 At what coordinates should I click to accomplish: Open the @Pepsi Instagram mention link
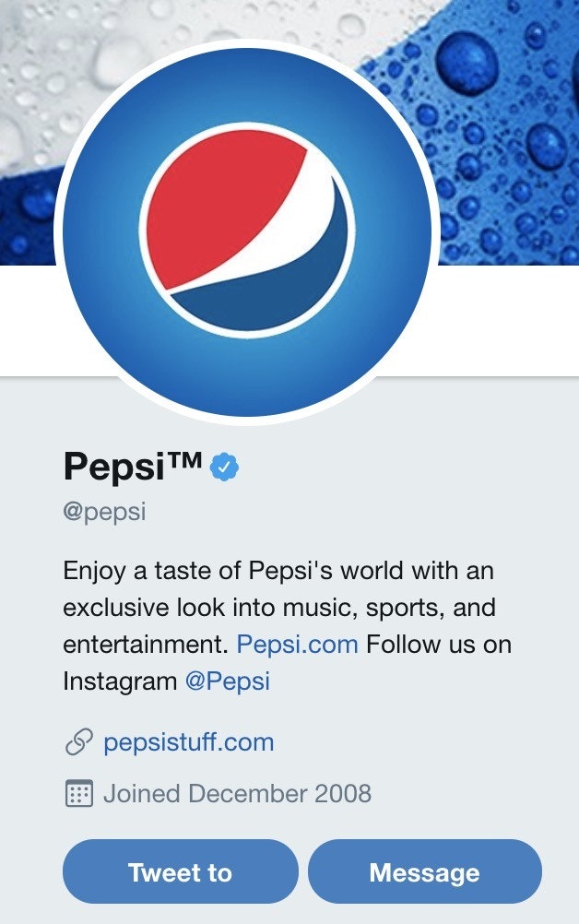point(228,681)
